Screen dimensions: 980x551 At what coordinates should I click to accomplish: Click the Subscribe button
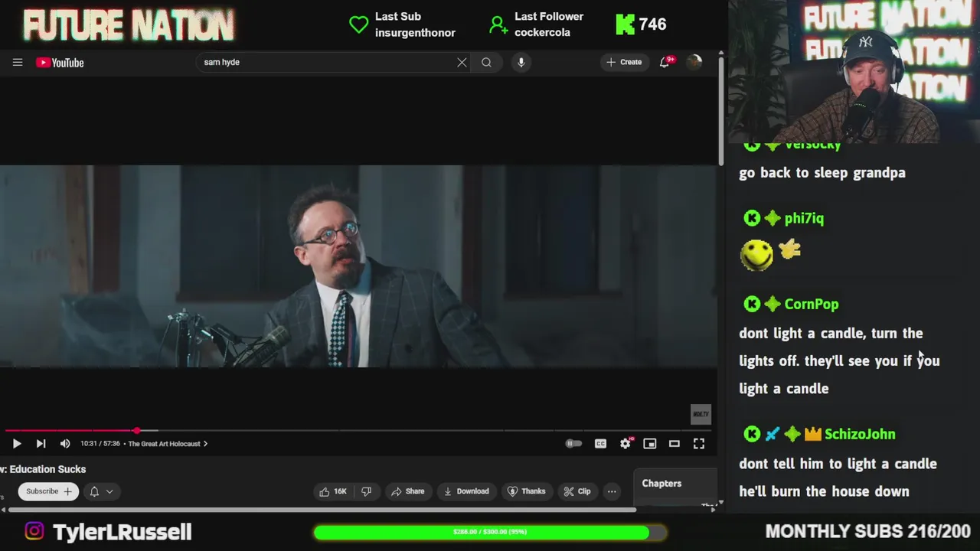[x=48, y=491]
